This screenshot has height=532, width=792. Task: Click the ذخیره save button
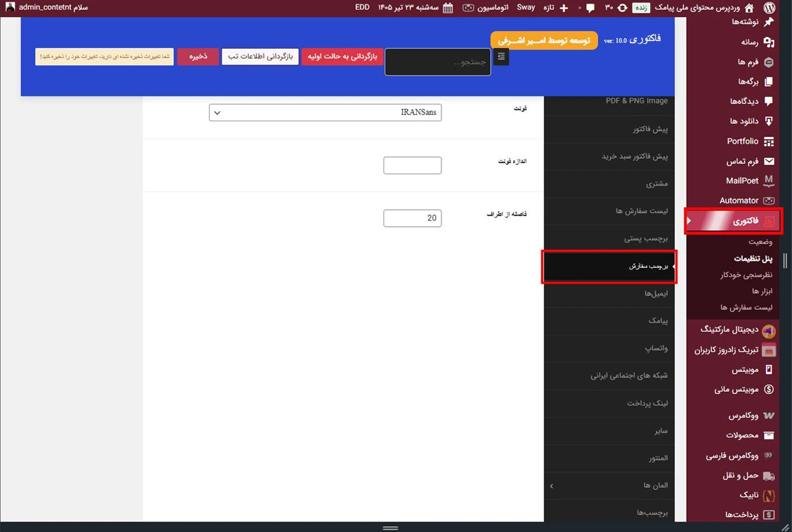pyautogui.click(x=198, y=56)
